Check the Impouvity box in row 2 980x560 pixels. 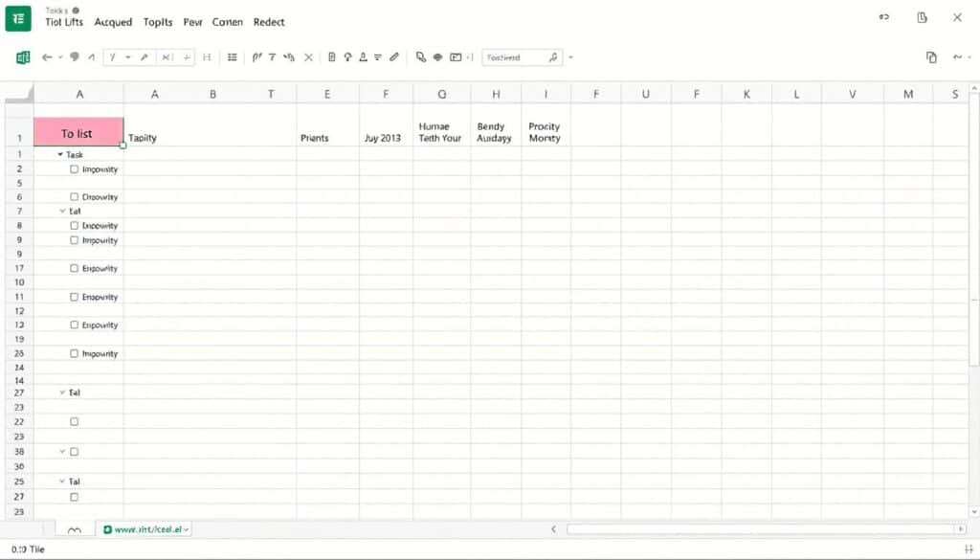click(x=75, y=169)
